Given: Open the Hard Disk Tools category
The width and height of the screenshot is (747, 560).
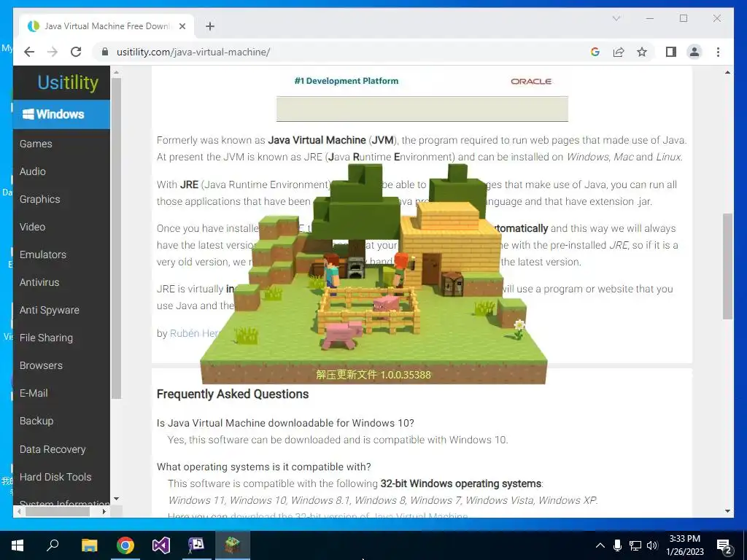Looking at the screenshot, I should pos(55,477).
